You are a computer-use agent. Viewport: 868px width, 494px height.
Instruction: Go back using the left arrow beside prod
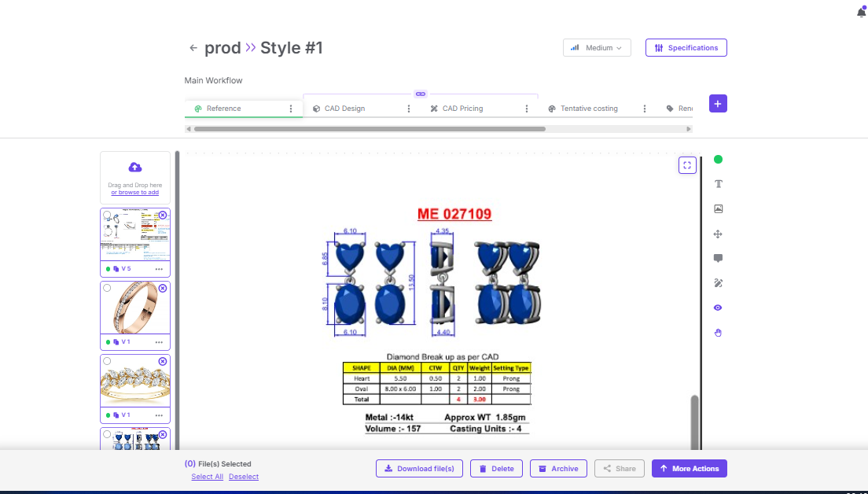pos(193,48)
